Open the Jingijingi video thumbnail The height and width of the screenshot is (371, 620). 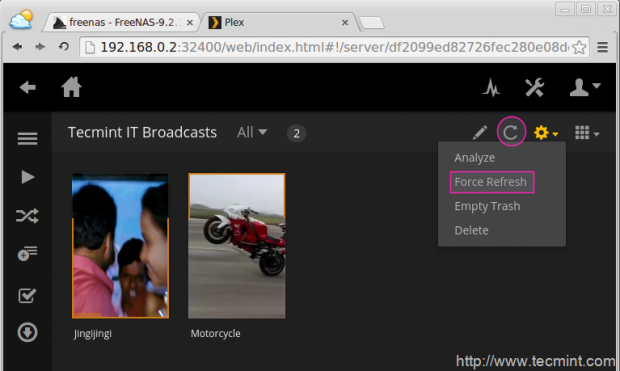[120, 246]
